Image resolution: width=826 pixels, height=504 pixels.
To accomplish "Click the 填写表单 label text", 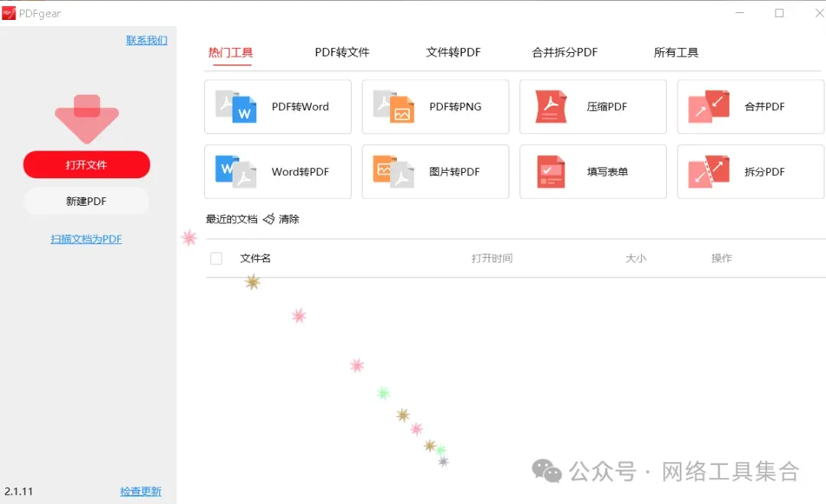I will [607, 172].
